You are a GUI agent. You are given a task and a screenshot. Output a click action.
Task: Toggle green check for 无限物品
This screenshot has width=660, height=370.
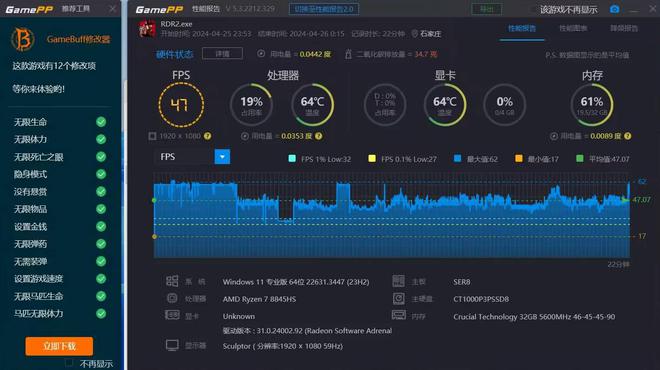click(101, 209)
